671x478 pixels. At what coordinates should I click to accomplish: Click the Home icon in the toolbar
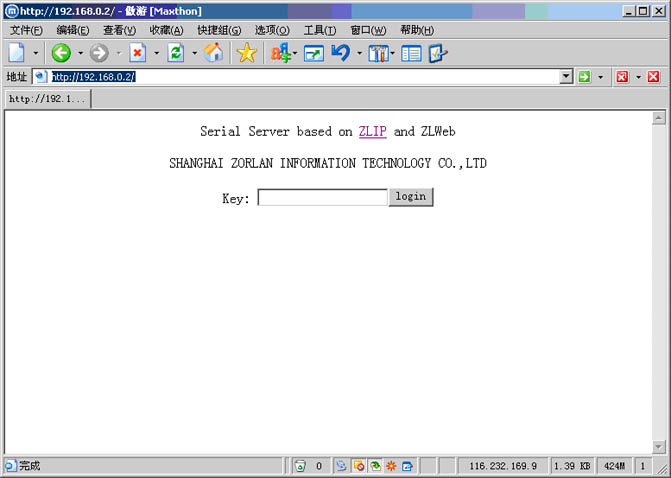point(214,53)
